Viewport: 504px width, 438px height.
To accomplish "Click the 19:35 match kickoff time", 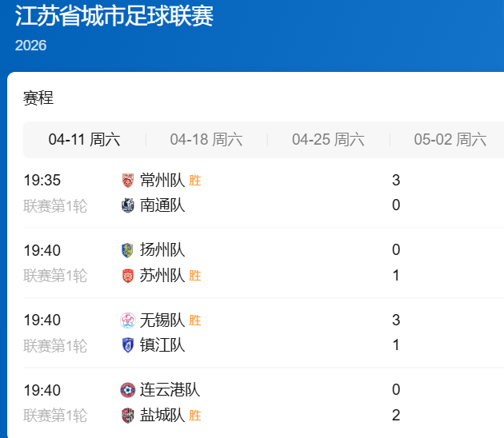I will pos(42,181).
